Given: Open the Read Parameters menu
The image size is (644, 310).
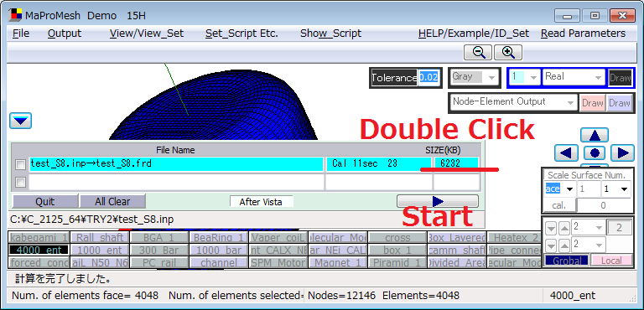Looking at the screenshot, I should coord(584,34).
